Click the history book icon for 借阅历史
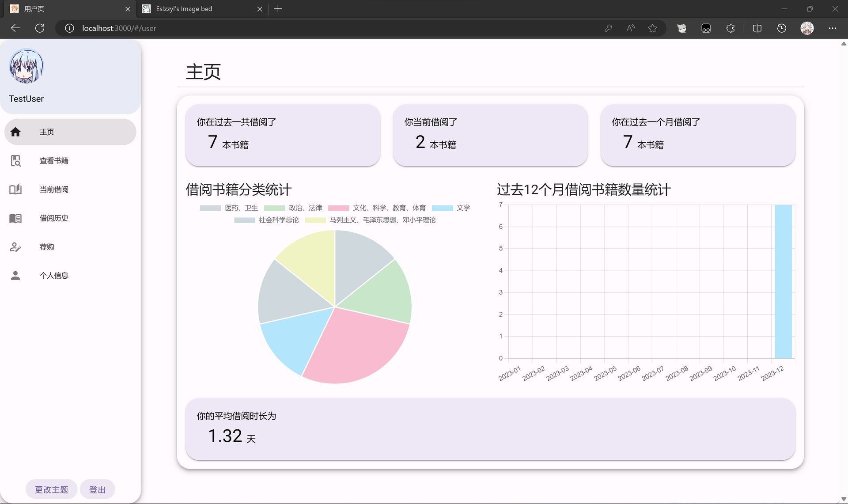 tap(15, 218)
